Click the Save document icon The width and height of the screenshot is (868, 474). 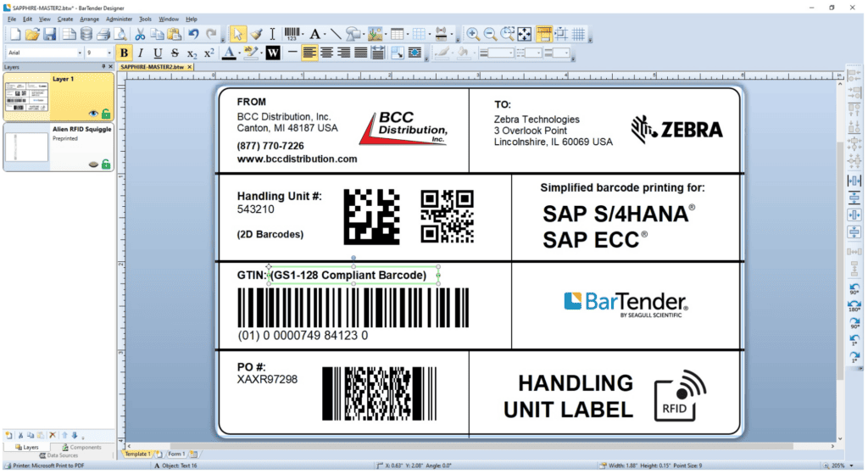(50, 34)
